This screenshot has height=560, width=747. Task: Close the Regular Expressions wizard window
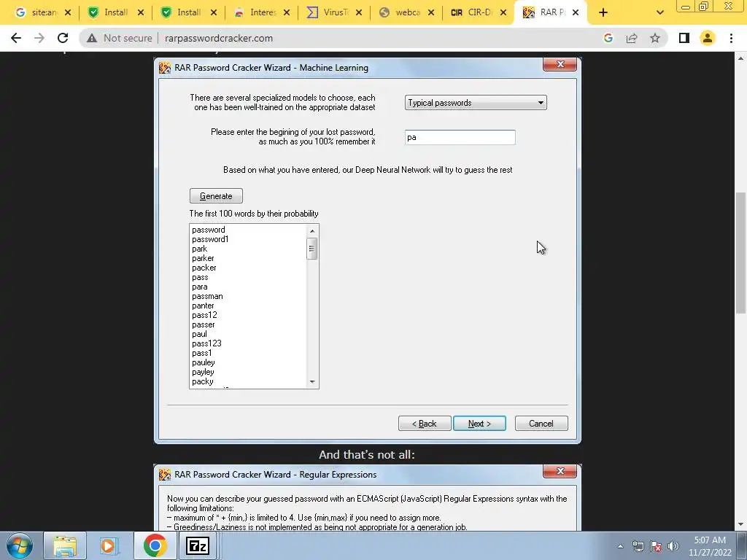click(x=560, y=471)
